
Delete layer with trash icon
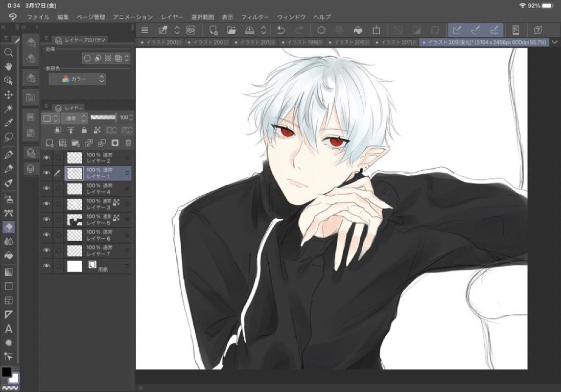[128, 143]
